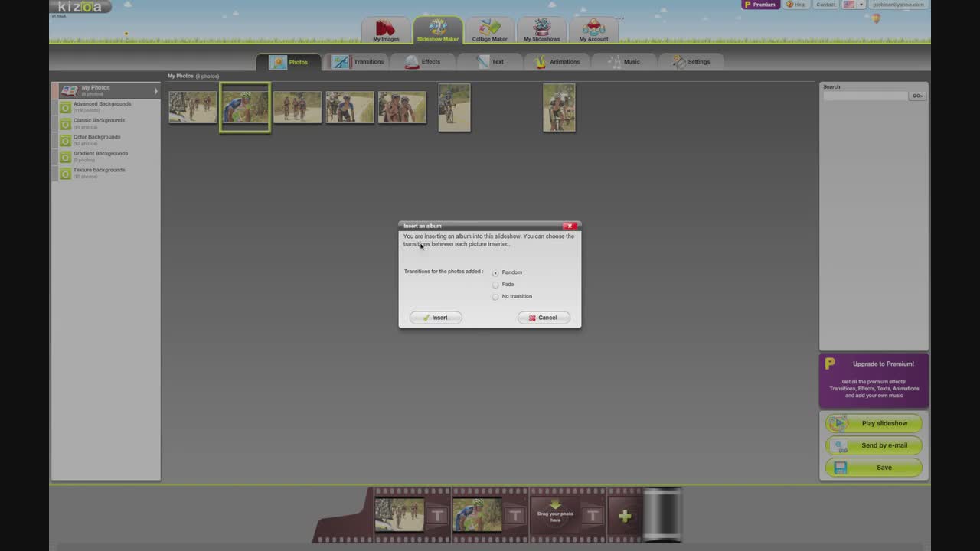Select the first cyclist group photo thumbnail
Screen dimensions: 980x551
(193, 108)
